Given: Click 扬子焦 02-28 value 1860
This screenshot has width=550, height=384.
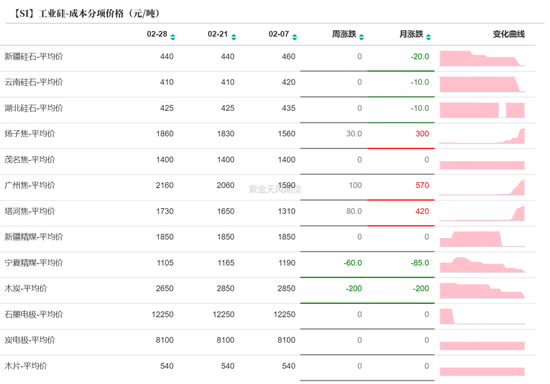Looking at the screenshot, I should click(165, 134).
